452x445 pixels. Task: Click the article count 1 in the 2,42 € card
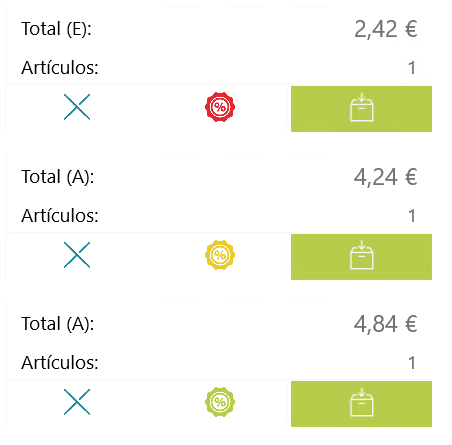[x=412, y=68]
